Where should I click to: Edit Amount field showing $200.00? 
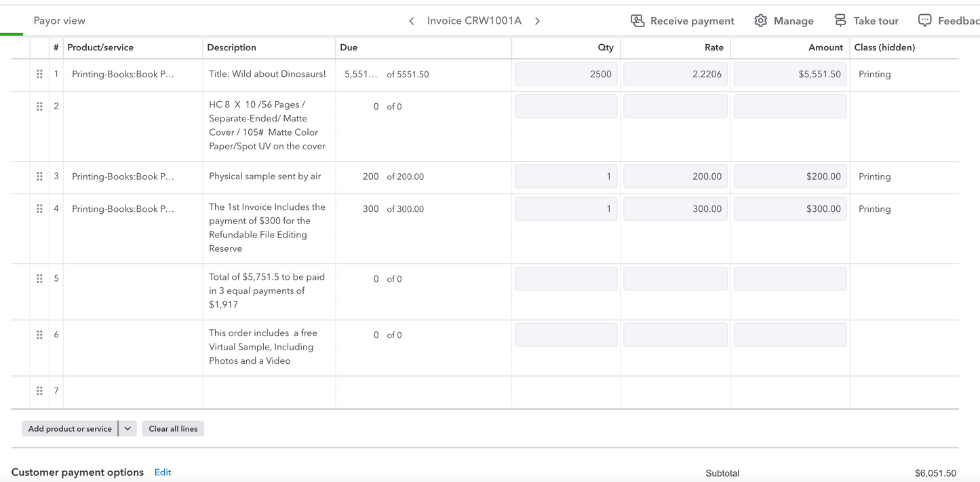click(x=790, y=177)
